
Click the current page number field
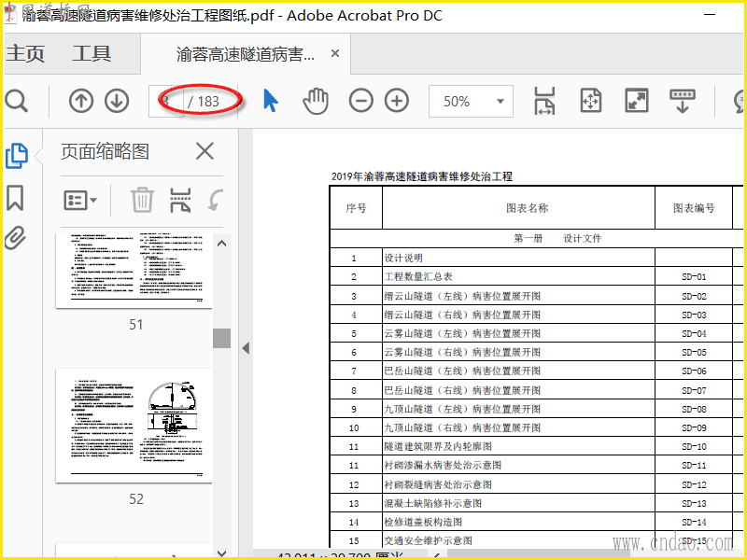coord(166,101)
